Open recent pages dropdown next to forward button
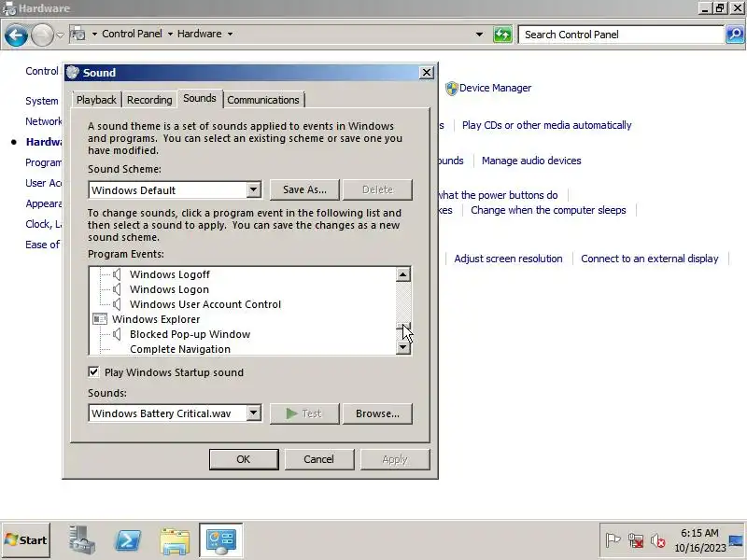Image resolution: width=747 pixels, height=560 pixels. tap(60, 35)
